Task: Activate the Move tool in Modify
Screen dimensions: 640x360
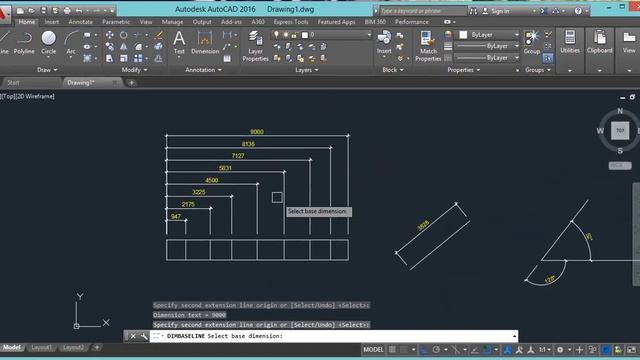Action: [x=109, y=35]
